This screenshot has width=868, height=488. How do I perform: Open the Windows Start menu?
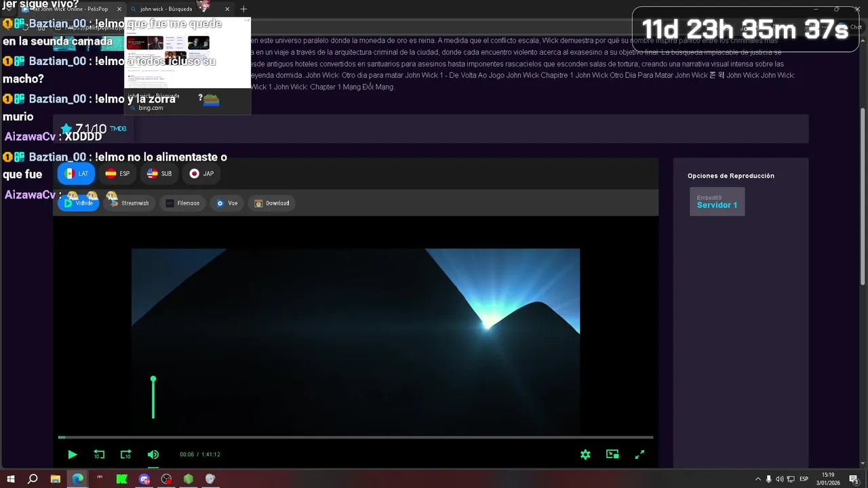11,479
